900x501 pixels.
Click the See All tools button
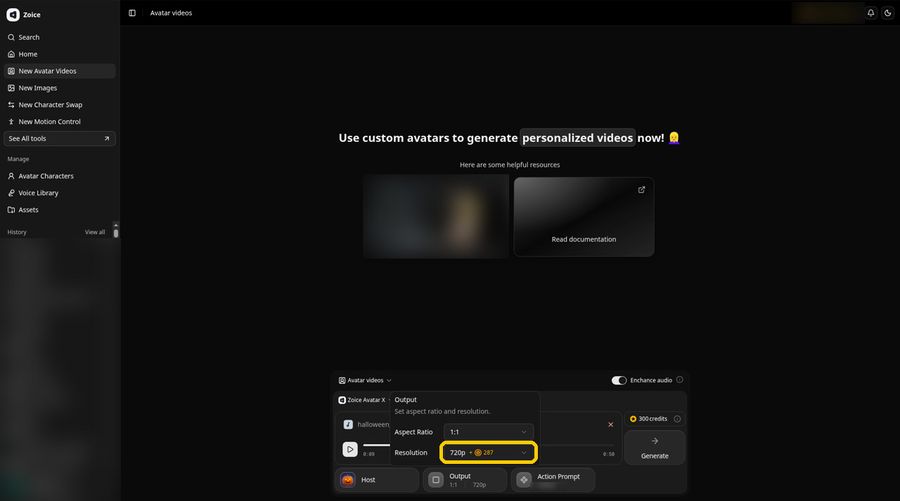(x=60, y=138)
